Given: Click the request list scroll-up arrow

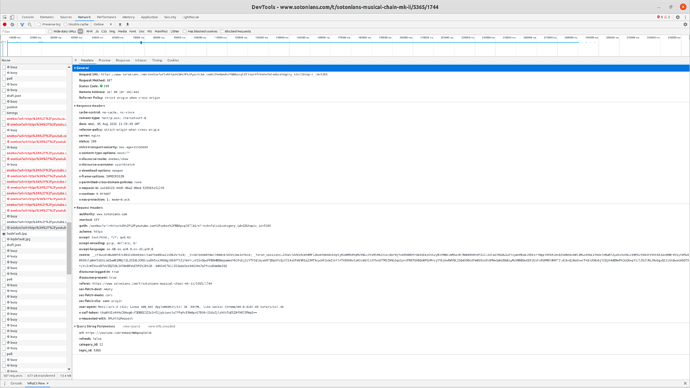Looking at the screenshot, I should coord(69,67).
